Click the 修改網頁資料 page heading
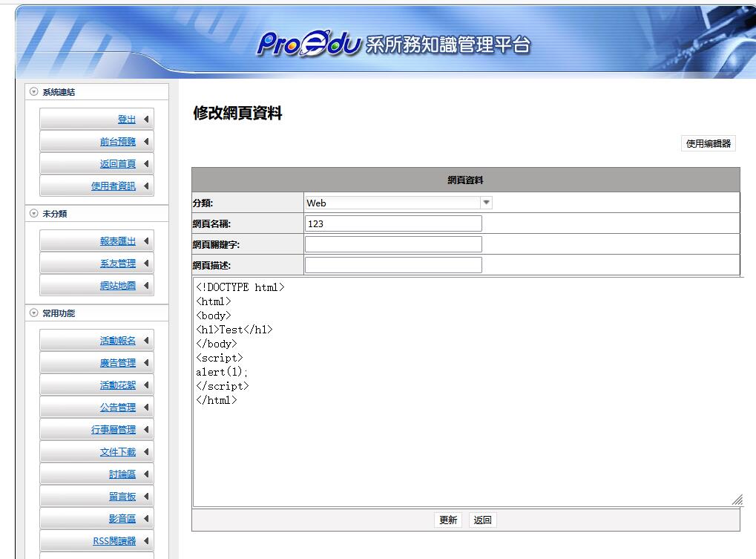The width and height of the screenshot is (756, 559). click(x=237, y=113)
